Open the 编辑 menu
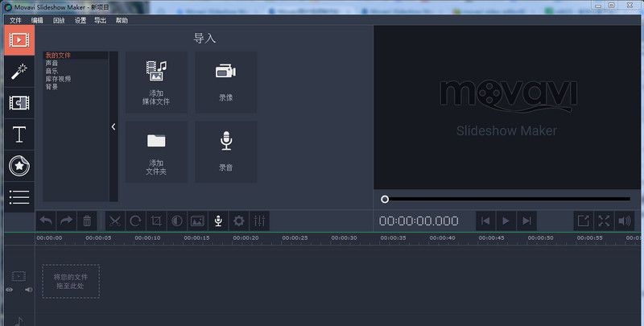 [x=37, y=20]
